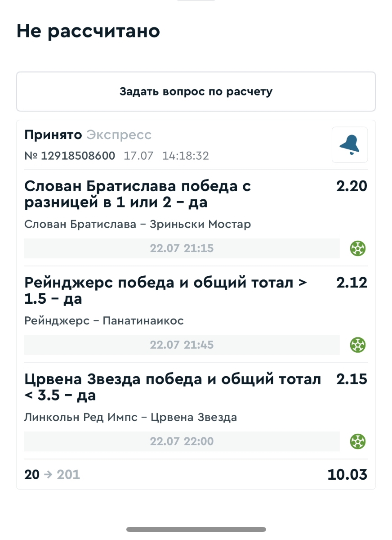The width and height of the screenshot is (392, 540).
Task: Tap the 22.07 22:00 time bar
Action: tap(182, 441)
